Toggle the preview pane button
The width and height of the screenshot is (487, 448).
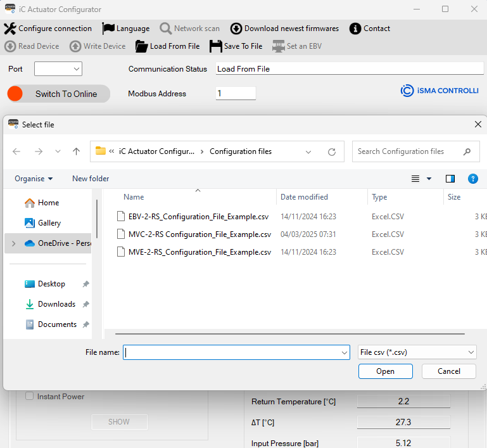tap(450, 179)
